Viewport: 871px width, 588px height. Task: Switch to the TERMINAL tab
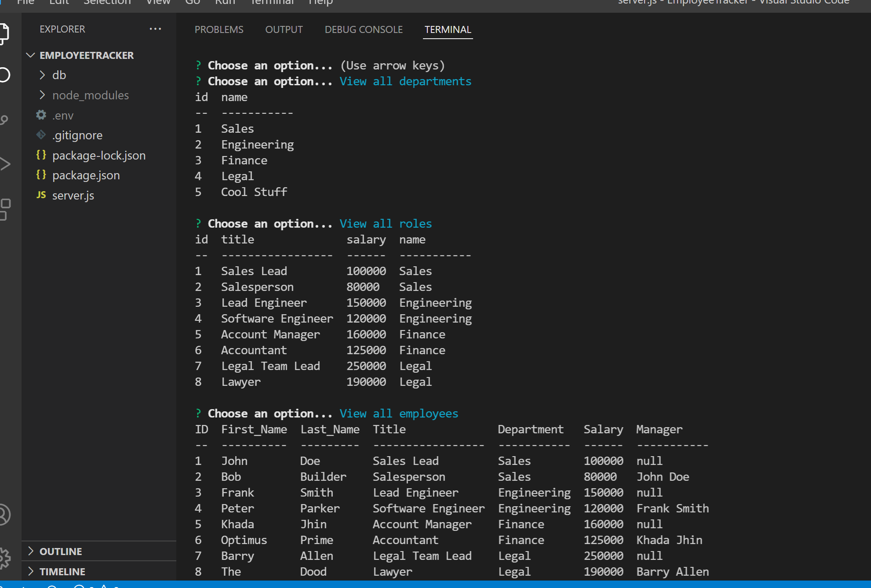(448, 29)
